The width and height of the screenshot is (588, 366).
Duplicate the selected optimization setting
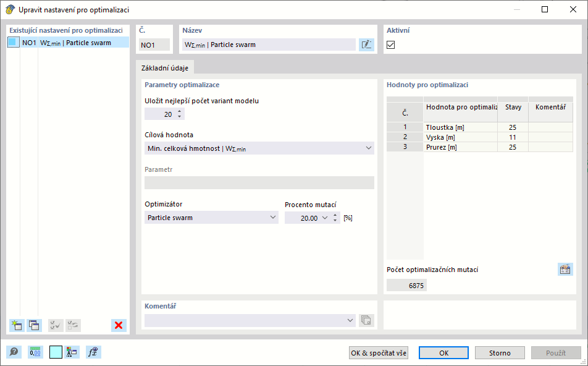tap(33, 325)
